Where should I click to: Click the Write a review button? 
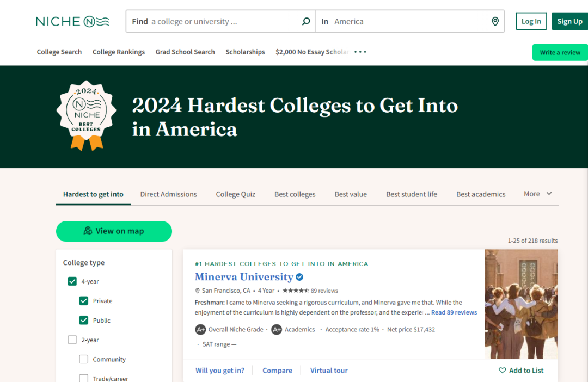click(x=560, y=52)
